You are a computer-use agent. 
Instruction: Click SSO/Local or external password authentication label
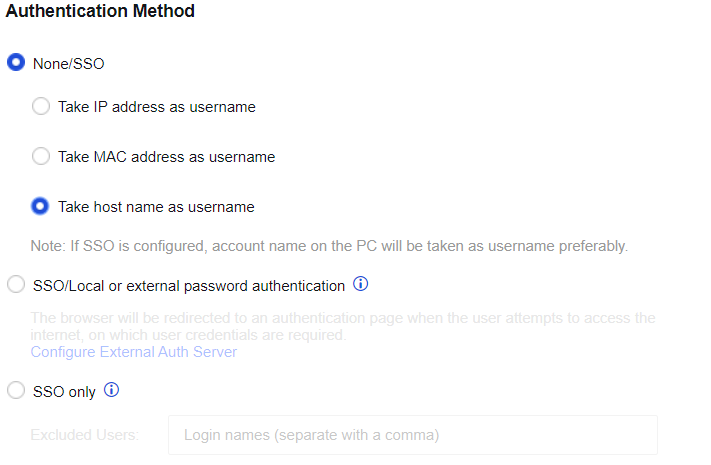[189, 286]
